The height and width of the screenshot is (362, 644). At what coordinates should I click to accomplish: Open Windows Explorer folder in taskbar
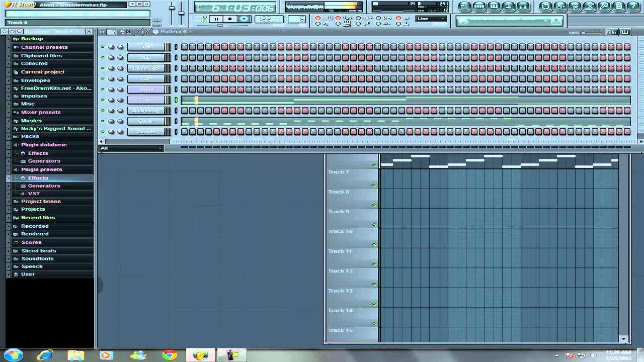(x=76, y=355)
